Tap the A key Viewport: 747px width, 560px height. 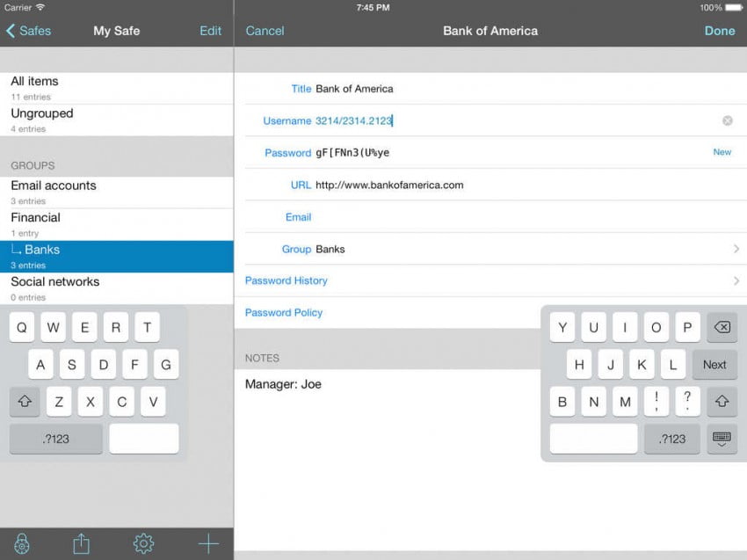tap(40, 365)
